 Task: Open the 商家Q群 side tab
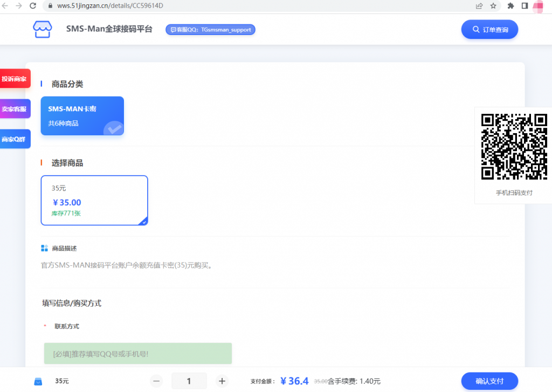tap(15, 139)
